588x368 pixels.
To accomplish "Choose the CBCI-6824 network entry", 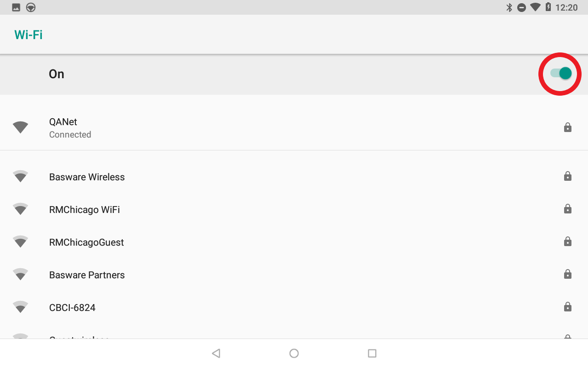I will click(x=294, y=307).
